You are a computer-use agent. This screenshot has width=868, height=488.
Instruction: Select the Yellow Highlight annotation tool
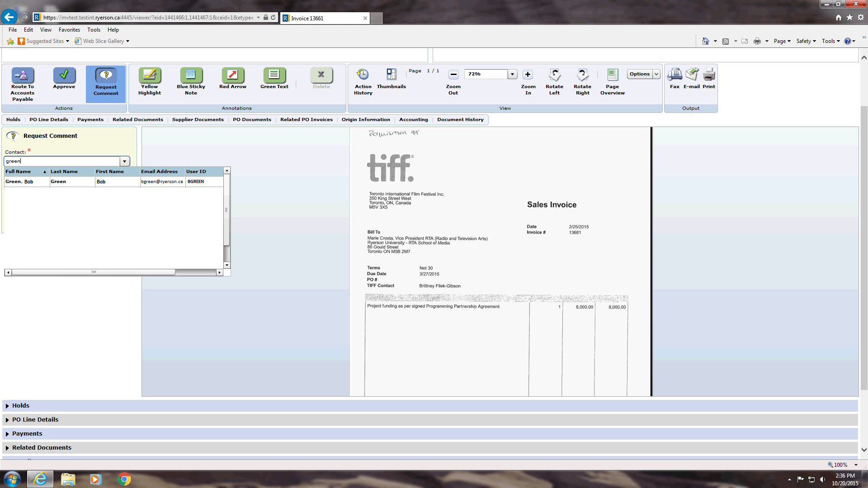(x=150, y=75)
